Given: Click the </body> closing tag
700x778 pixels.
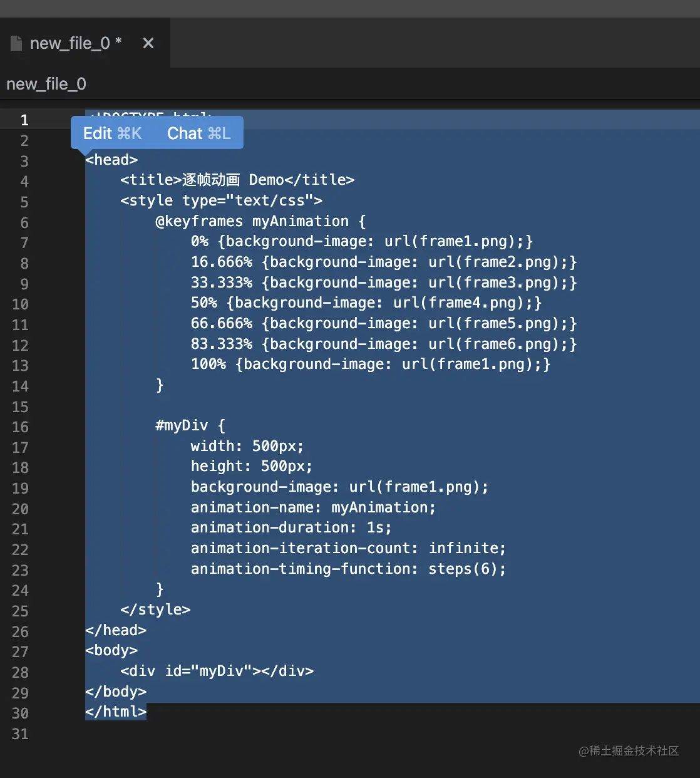Looking at the screenshot, I should click(116, 692).
